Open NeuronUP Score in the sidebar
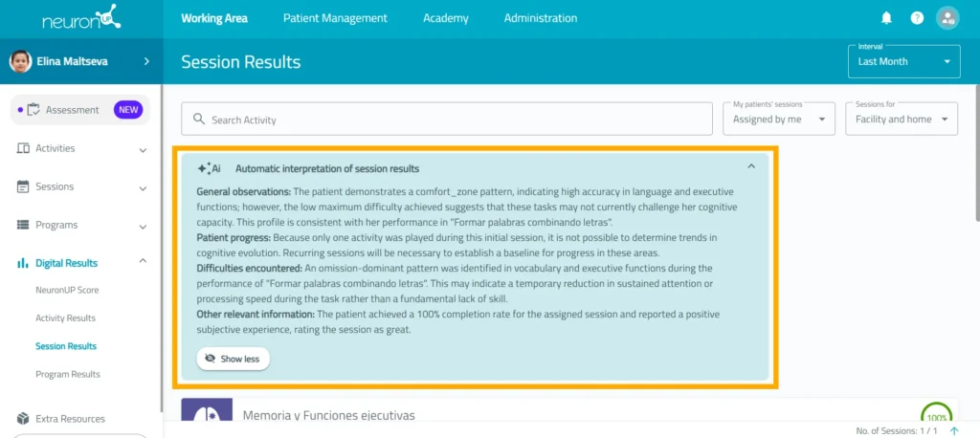The height and width of the screenshot is (438, 980). point(67,290)
